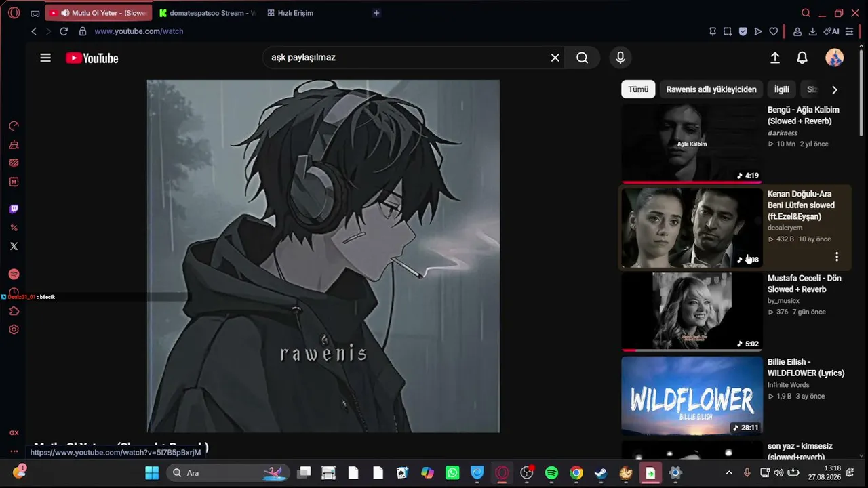Select the Tümü filter chip
Screen dimensions: 868x488
pyautogui.click(x=638, y=89)
